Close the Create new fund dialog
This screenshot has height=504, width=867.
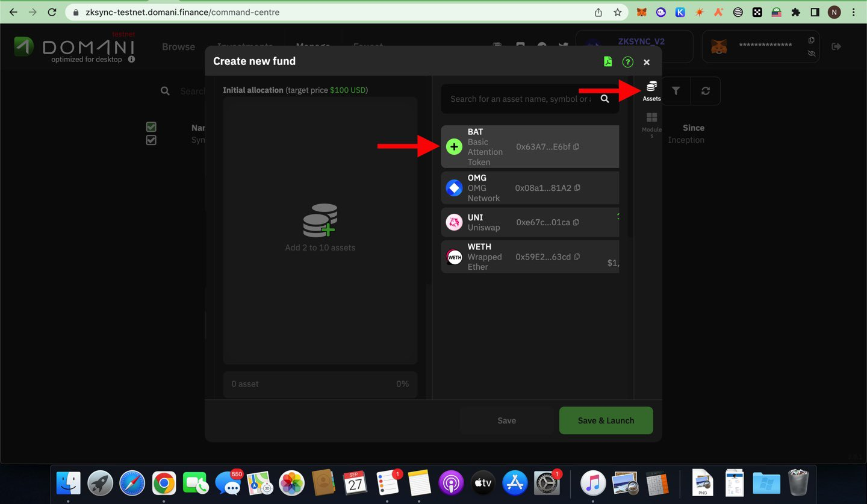click(x=647, y=62)
